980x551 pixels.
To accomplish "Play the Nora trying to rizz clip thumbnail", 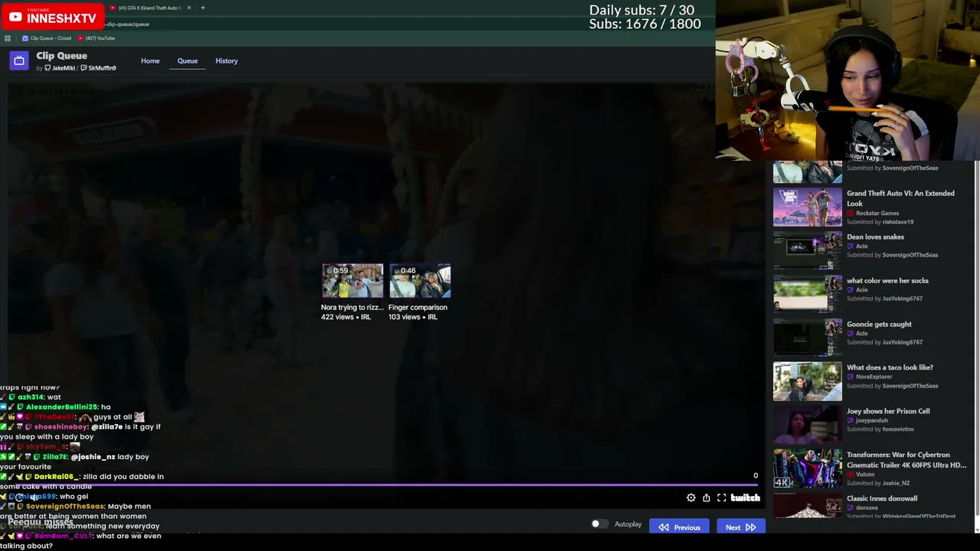I will (x=352, y=281).
